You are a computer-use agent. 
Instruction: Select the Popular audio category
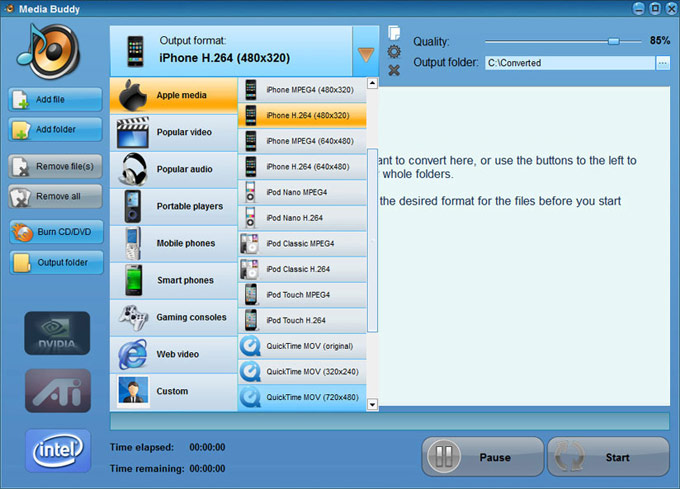[x=173, y=170]
